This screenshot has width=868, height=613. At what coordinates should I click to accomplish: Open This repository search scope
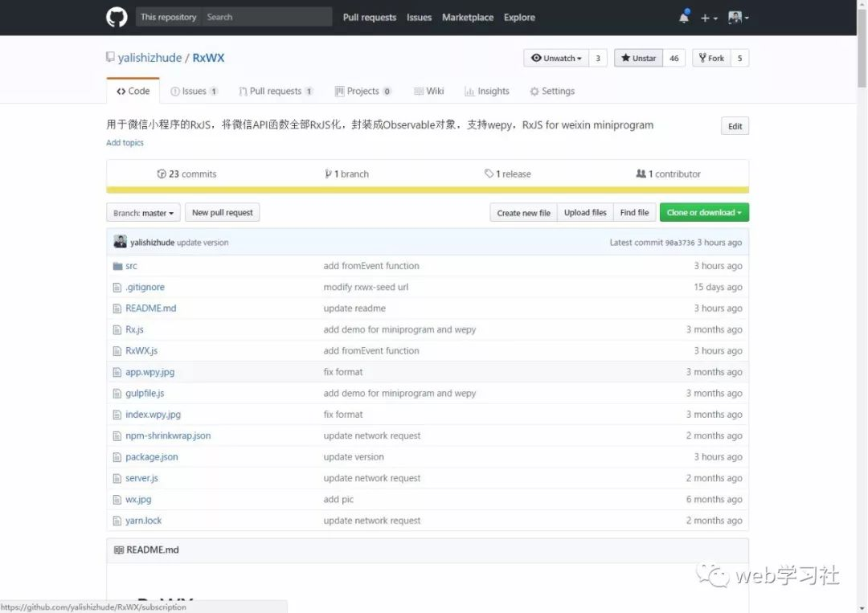pos(168,17)
